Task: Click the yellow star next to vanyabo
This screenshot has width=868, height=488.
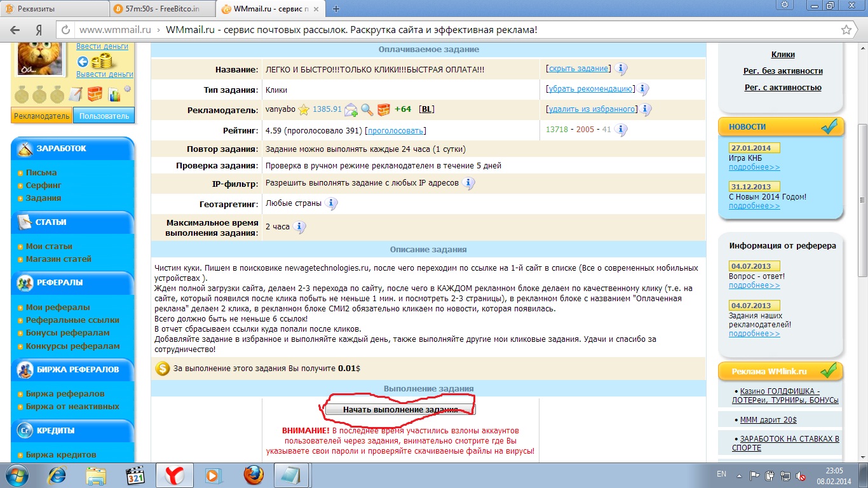Action: [x=304, y=109]
